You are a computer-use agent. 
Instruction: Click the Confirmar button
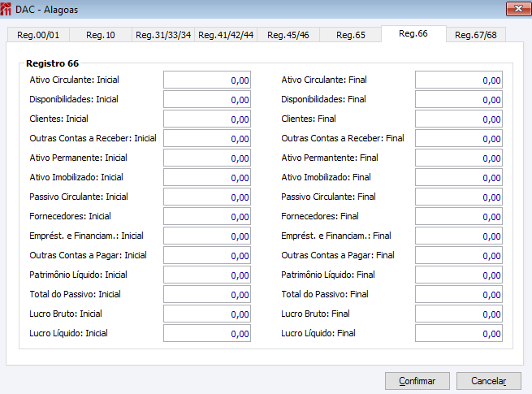(417, 381)
